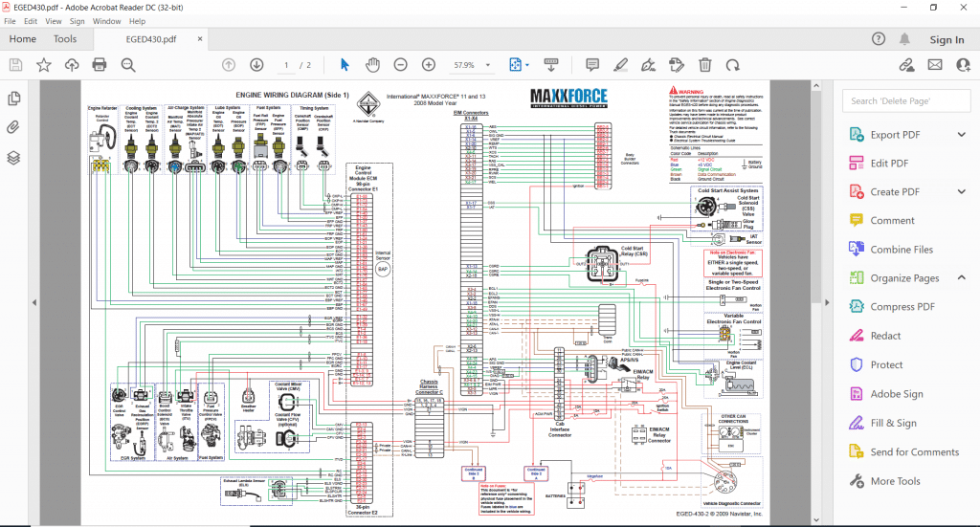The height and width of the screenshot is (527, 980).
Task: Close the EGED430.pdf tab
Action: pos(200,38)
